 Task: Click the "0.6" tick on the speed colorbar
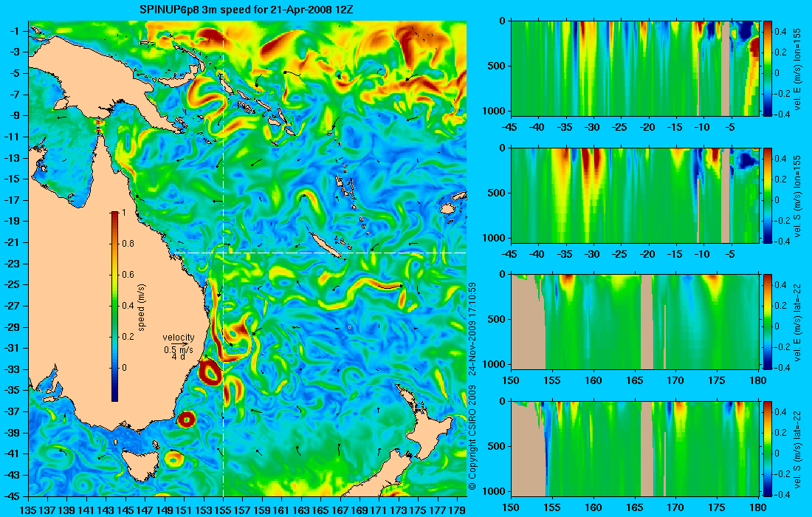128,275
